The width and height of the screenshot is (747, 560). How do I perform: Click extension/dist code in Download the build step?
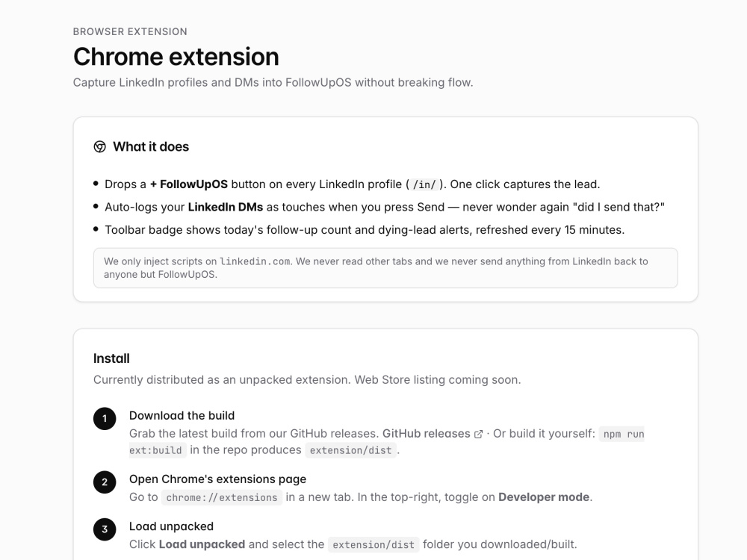click(x=350, y=450)
